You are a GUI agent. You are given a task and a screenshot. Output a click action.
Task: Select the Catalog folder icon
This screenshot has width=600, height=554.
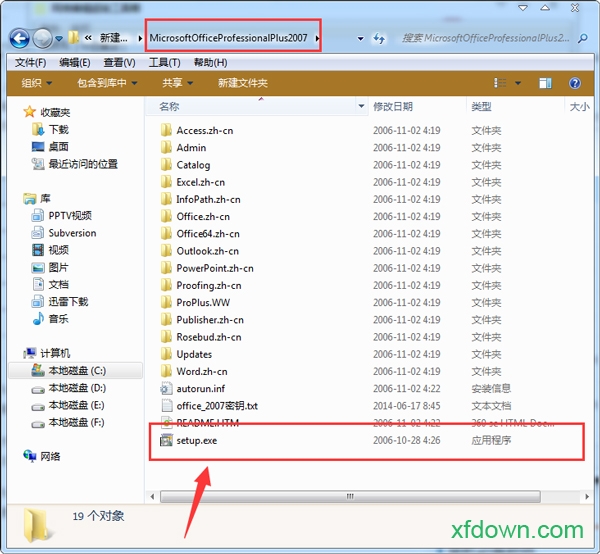click(166, 165)
